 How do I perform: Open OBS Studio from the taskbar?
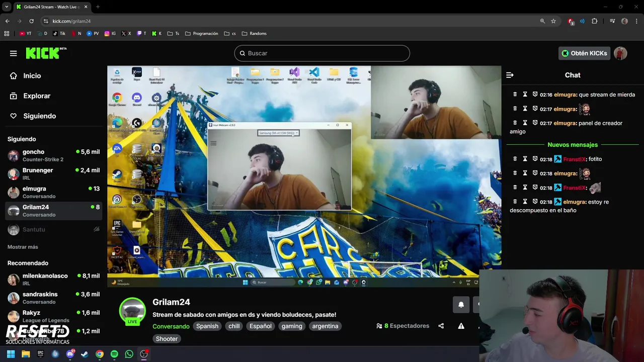[144, 354]
